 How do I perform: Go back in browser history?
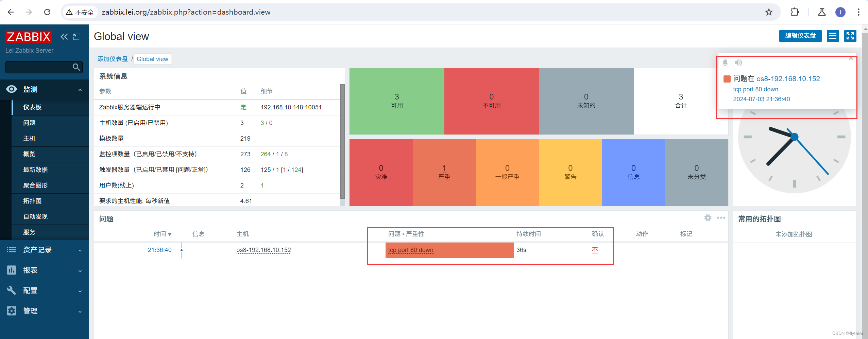pos(11,12)
